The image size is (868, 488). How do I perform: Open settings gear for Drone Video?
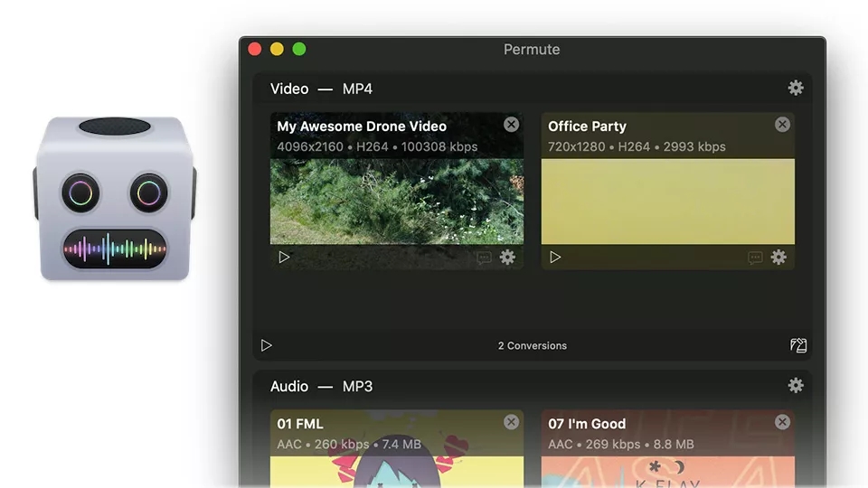[x=507, y=258]
